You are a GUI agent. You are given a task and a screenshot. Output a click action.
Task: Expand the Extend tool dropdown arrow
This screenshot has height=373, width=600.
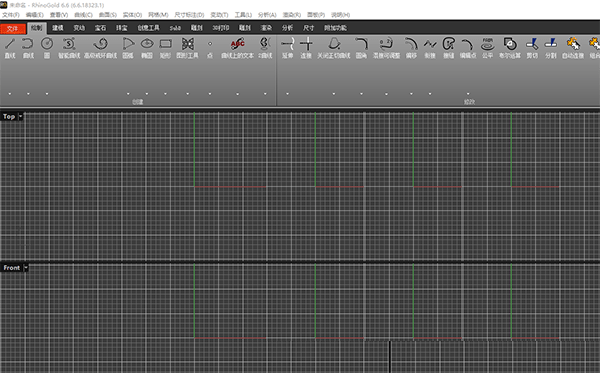click(x=287, y=94)
